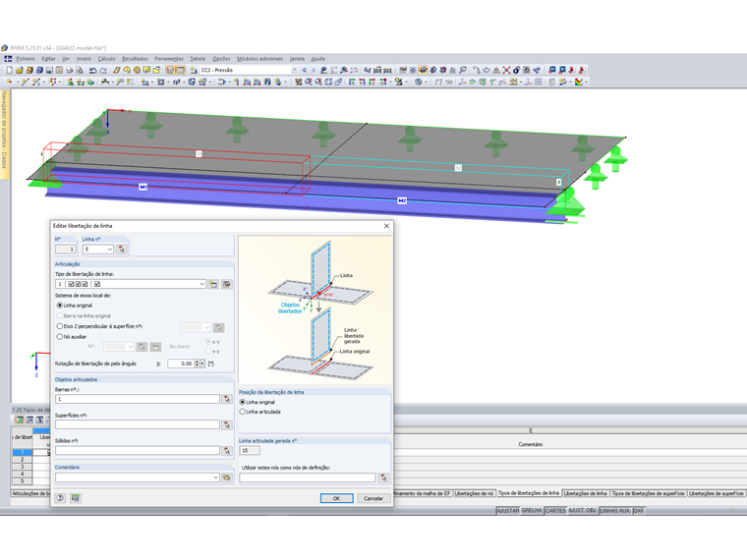747x560 pixels.
Task: Click the Barras nº input field
Action: pos(138,399)
